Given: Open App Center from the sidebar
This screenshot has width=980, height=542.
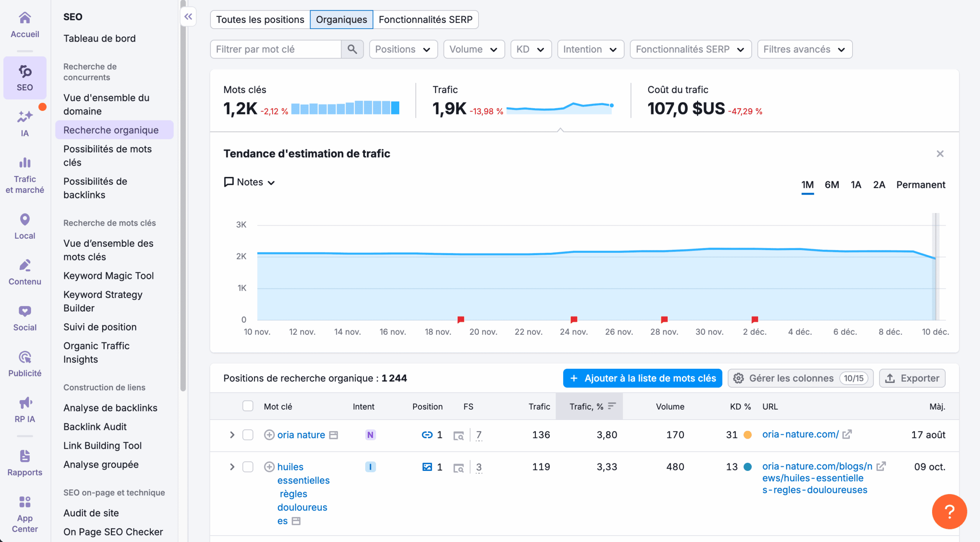Looking at the screenshot, I should click(x=24, y=513).
